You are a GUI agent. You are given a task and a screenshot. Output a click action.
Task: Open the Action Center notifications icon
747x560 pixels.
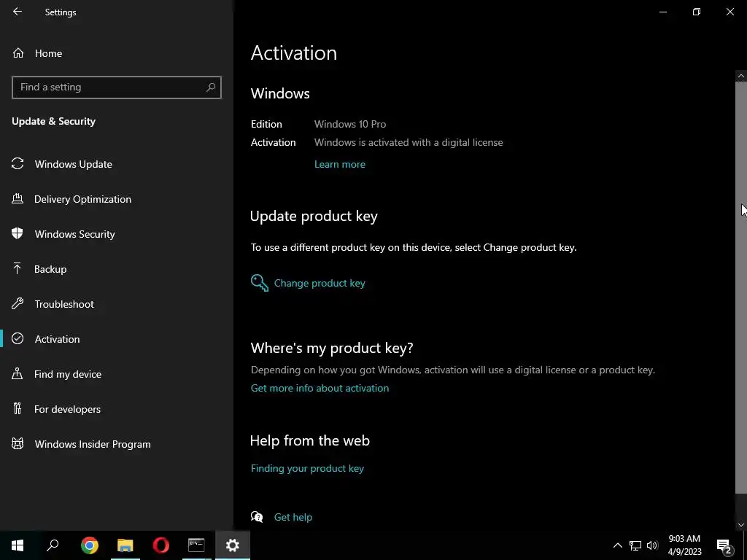(724, 545)
